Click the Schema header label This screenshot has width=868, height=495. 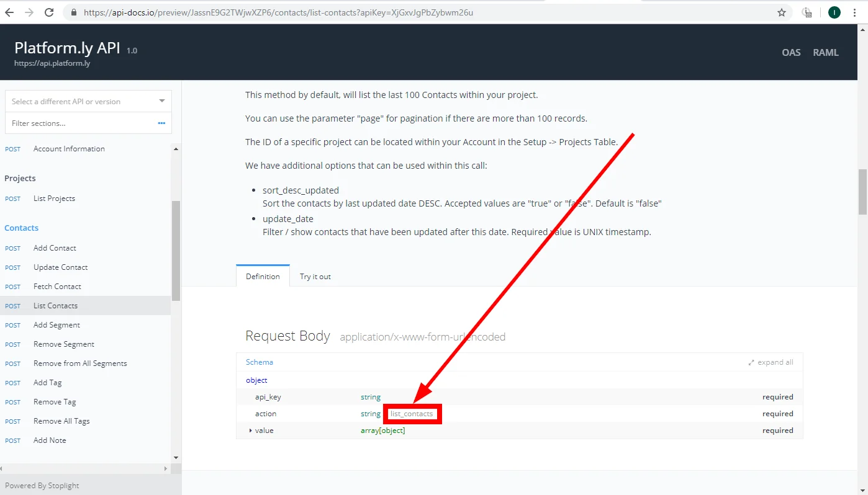pos(260,362)
